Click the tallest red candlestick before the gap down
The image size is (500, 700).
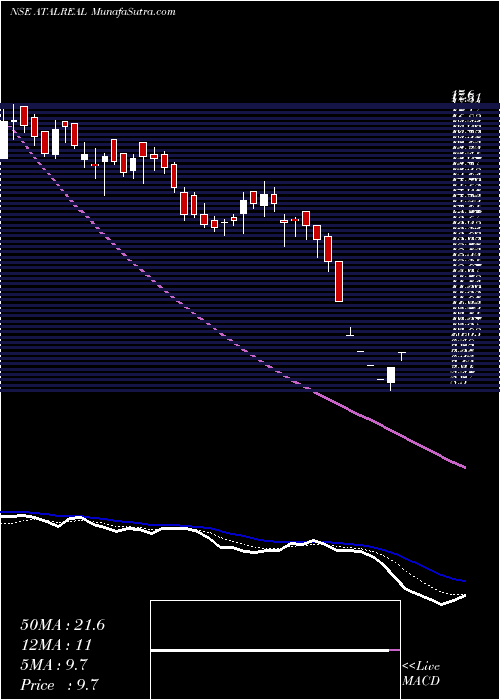point(339,281)
